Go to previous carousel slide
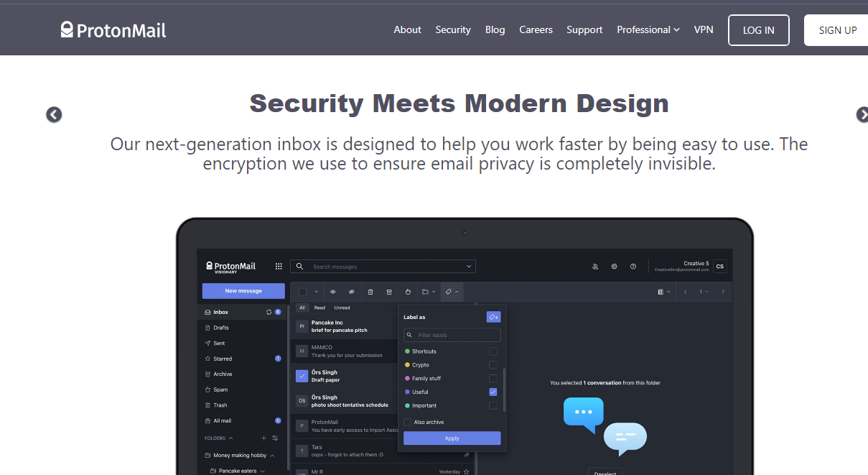 [54, 114]
